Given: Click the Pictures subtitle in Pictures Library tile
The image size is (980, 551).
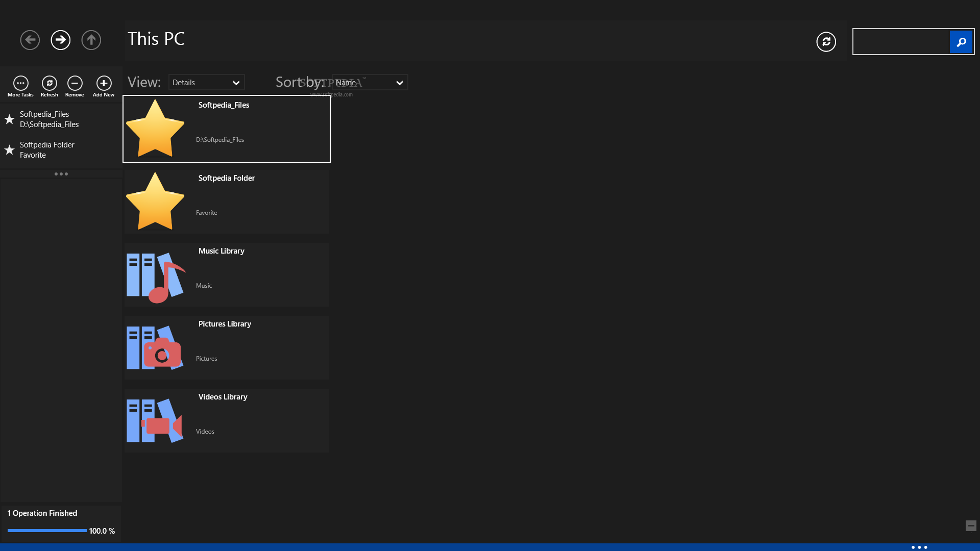Looking at the screenshot, I should point(206,359).
